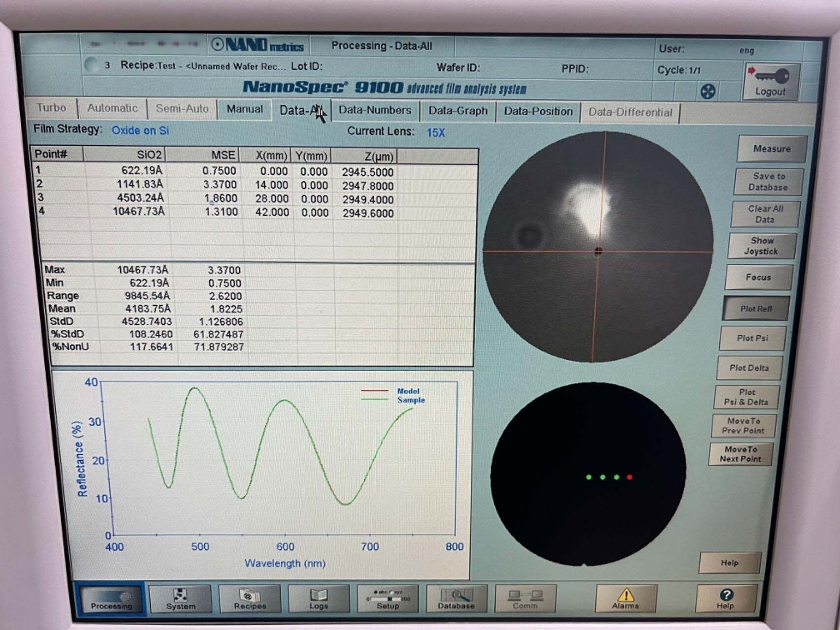The image size is (840, 630).
Task: Switch to the Automatic tab
Action: [x=112, y=108]
